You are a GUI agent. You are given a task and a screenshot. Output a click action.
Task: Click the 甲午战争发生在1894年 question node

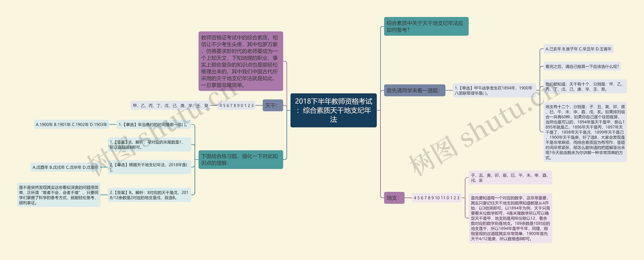coord(494,90)
